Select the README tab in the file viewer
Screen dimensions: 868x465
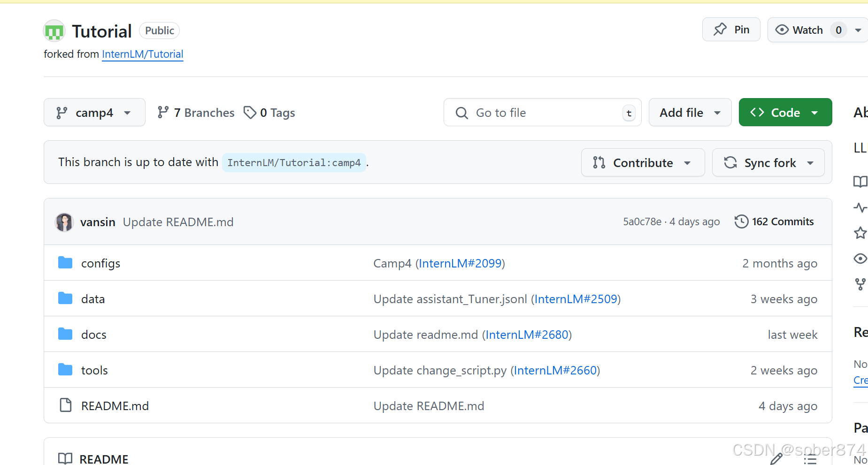click(93, 458)
